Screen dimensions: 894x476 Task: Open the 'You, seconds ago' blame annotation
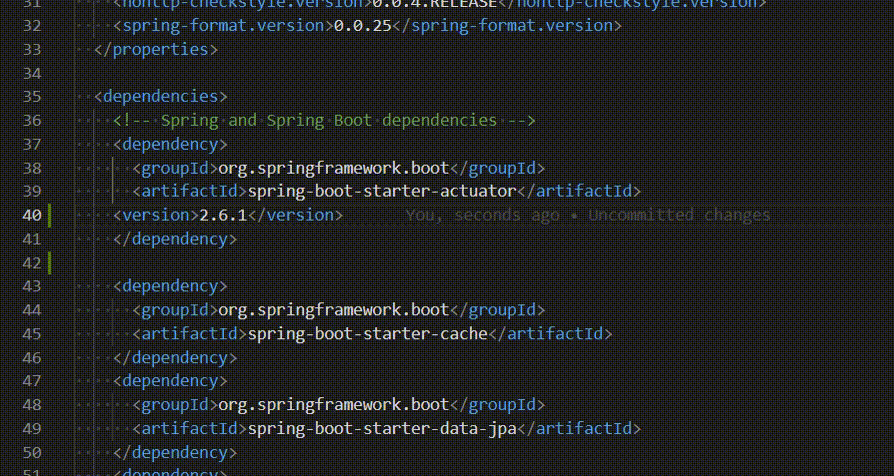[588, 215]
